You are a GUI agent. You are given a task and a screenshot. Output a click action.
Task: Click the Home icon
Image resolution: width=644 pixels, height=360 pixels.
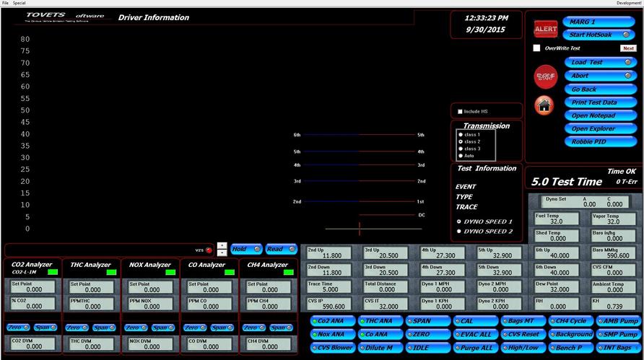(x=544, y=105)
